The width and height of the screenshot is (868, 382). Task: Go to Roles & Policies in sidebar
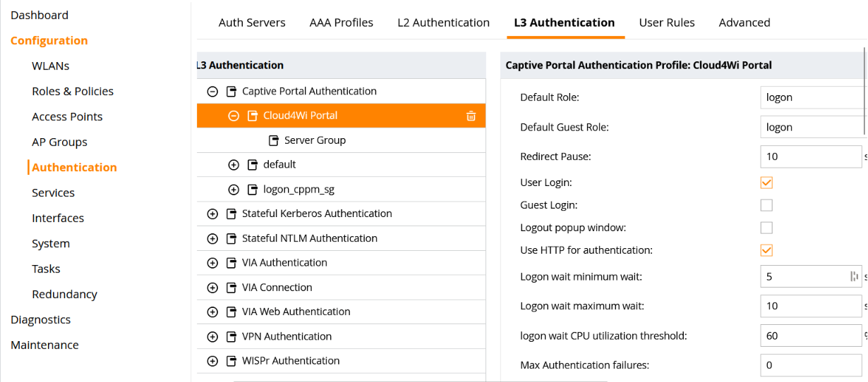pyautogui.click(x=73, y=91)
